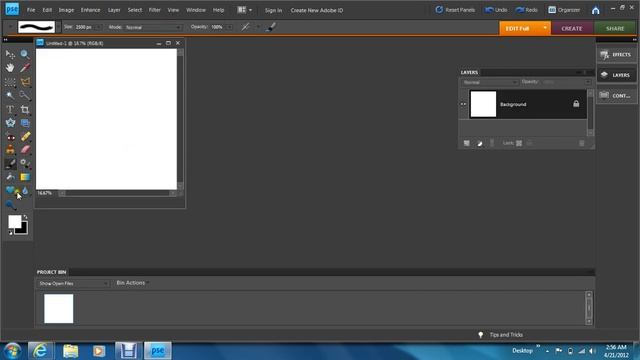Image resolution: width=640 pixels, height=360 pixels.
Task: Open the brush Mode dropdown
Action: [153, 27]
